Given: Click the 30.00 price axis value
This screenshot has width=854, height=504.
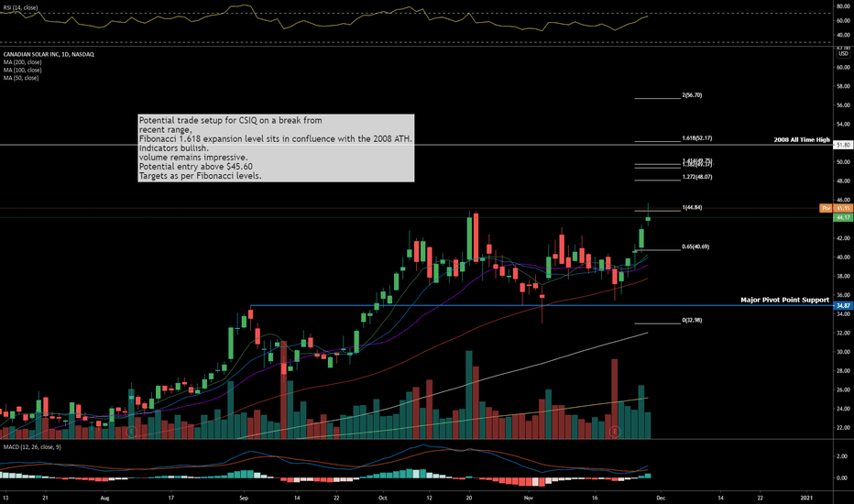Looking at the screenshot, I should (843, 352).
